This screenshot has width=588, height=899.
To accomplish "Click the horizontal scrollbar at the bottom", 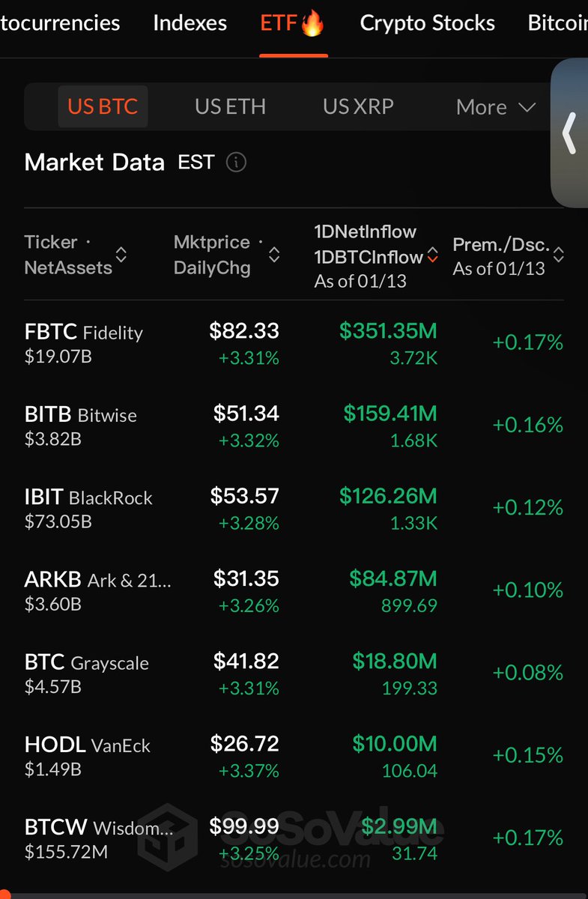I will (x=294, y=895).
